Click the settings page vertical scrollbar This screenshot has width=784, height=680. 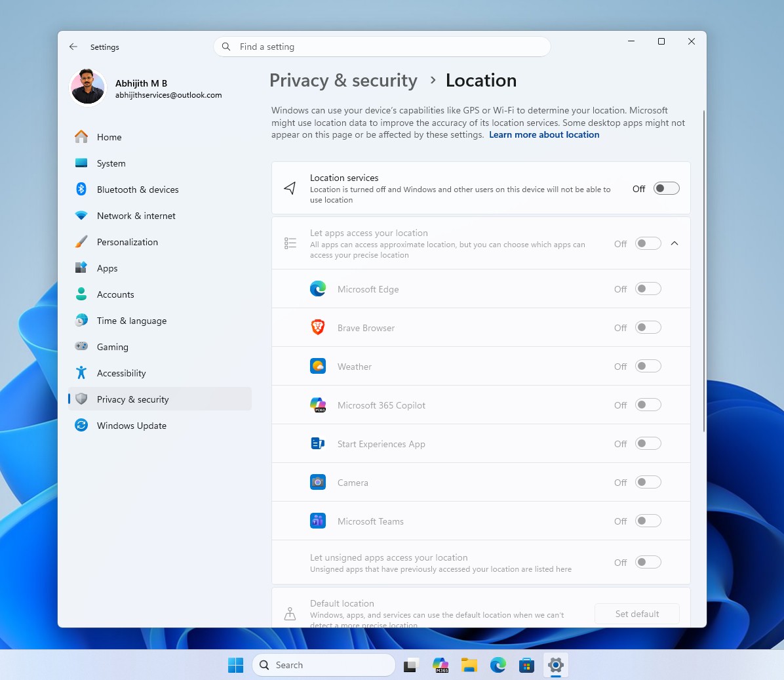(x=704, y=270)
